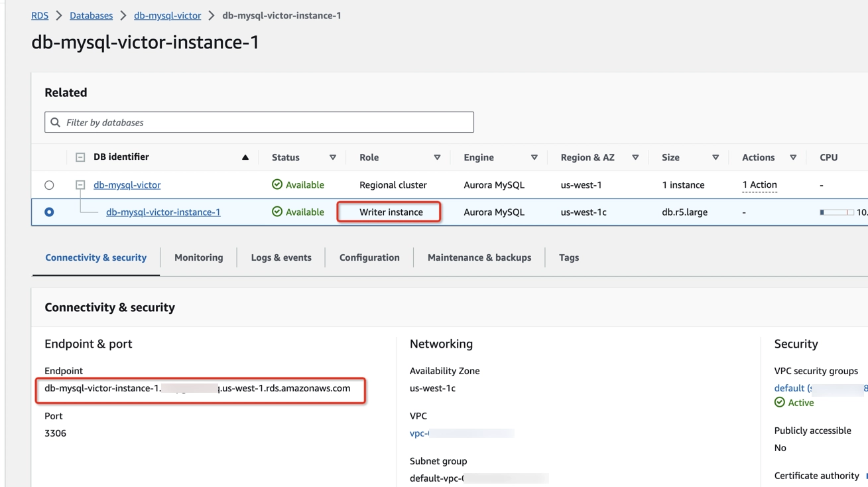Click the port value 3306
Image resolution: width=868 pixels, height=487 pixels.
pyautogui.click(x=55, y=433)
